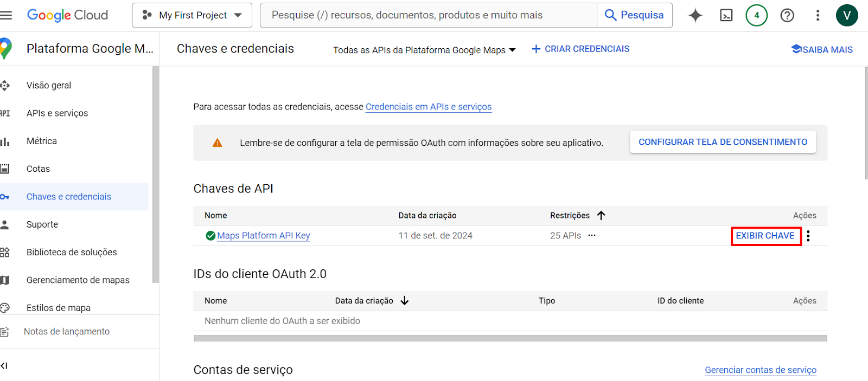Open Biblioteca de soluções
The width and height of the screenshot is (868, 381).
[x=72, y=252]
